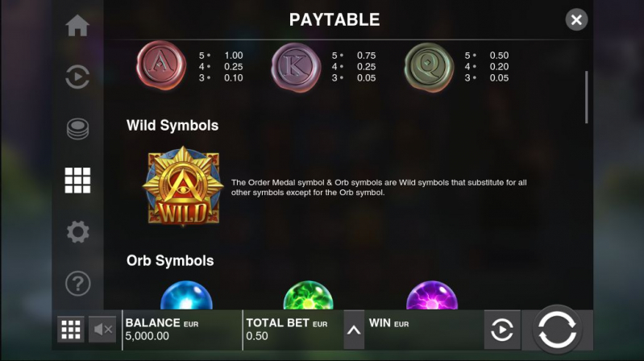Viewport: 644px width, 361px height.
Task: Open the gear settings icon
Action: pyautogui.click(x=77, y=231)
